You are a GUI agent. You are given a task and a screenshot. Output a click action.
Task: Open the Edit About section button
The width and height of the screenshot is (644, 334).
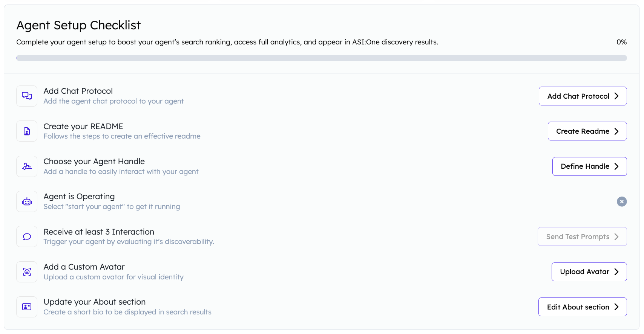tap(582, 307)
